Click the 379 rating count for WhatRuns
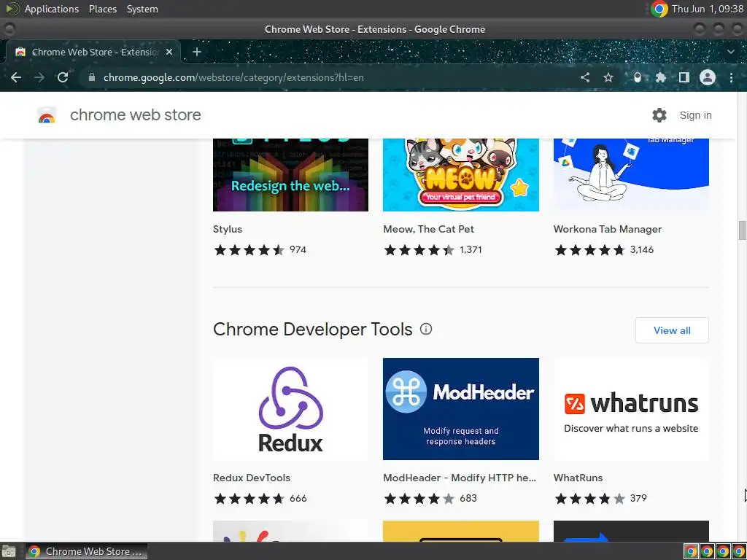This screenshot has width=747, height=560. click(638, 498)
